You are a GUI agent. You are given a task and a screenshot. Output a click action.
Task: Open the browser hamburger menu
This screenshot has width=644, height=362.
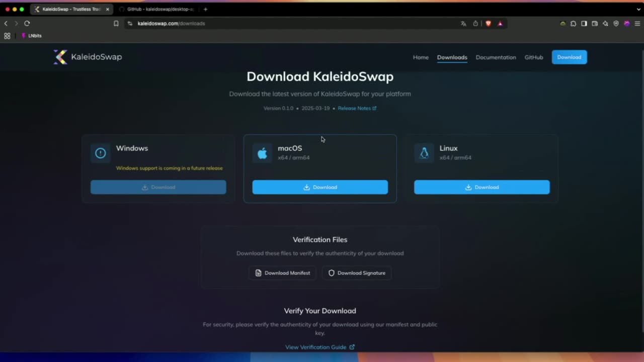[x=637, y=23]
